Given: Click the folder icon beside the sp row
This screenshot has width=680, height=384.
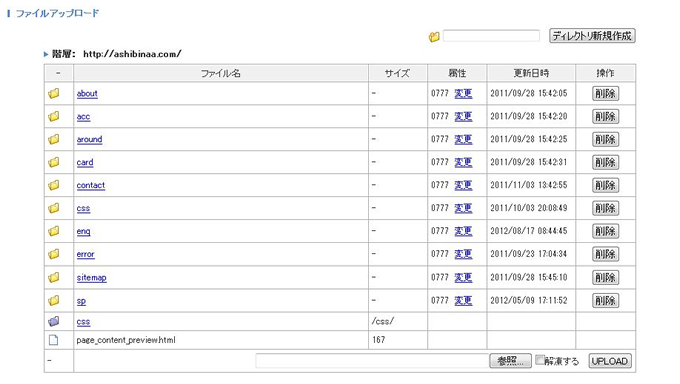Looking at the screenshot, I should tap(54, 300).
